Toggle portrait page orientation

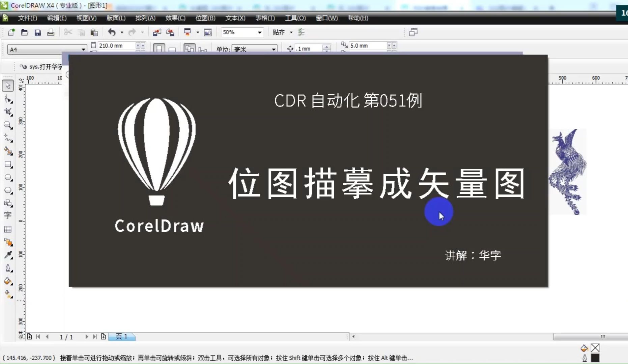tap(159, 48)
